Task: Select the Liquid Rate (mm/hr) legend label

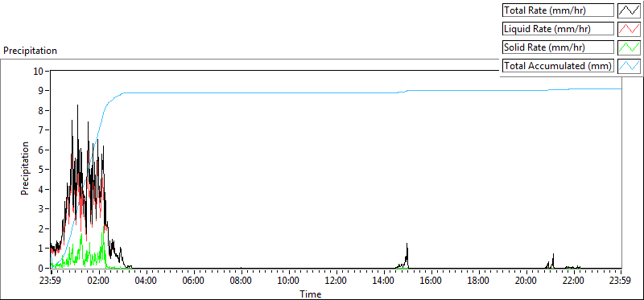Action: (x=558, y=29)
